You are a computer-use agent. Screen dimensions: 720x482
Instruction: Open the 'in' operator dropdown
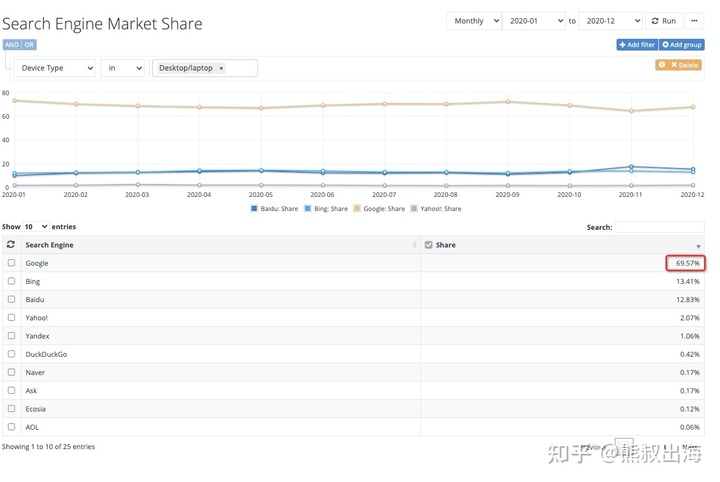[x=123, y=68]
